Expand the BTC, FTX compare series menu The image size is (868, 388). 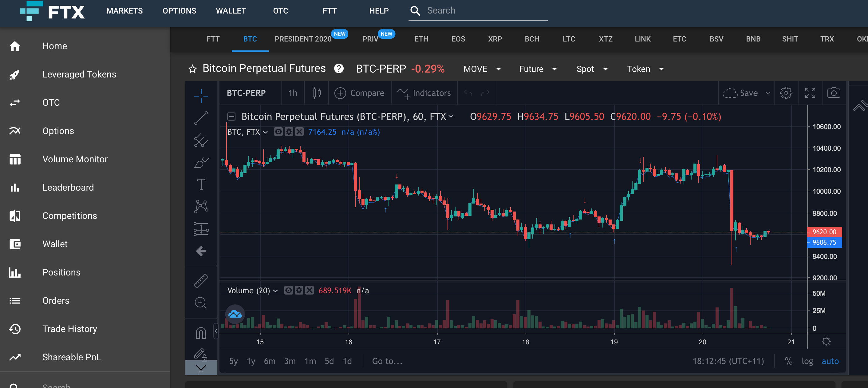[x=266, y=132]
